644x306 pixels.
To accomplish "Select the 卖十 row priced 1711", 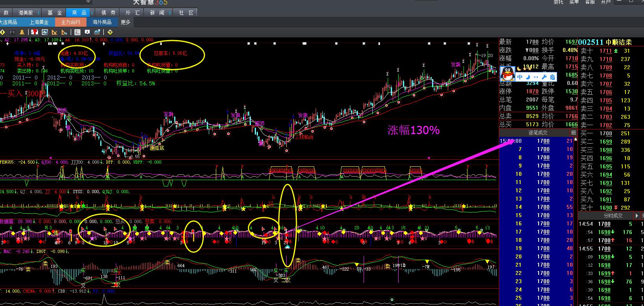I will tap(611, 51).
